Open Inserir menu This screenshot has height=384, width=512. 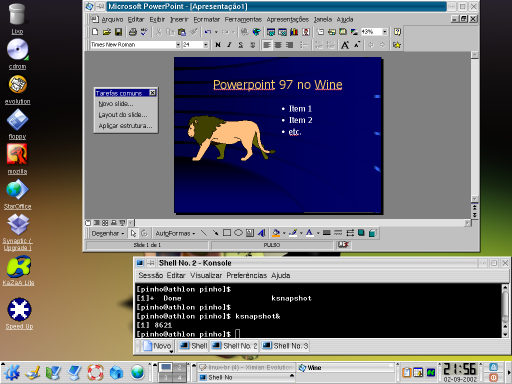tap(179, 19)
